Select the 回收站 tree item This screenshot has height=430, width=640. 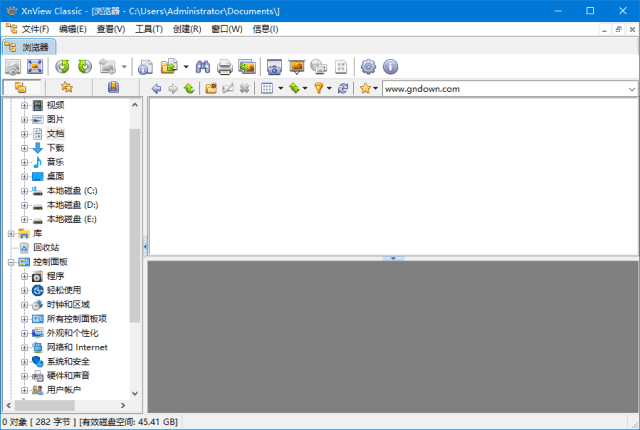point(46,247)
